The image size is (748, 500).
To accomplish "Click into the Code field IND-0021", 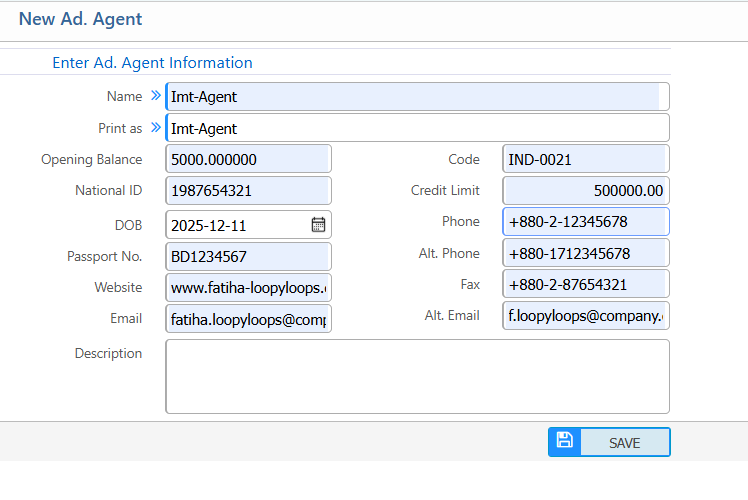I will point(585,159).
